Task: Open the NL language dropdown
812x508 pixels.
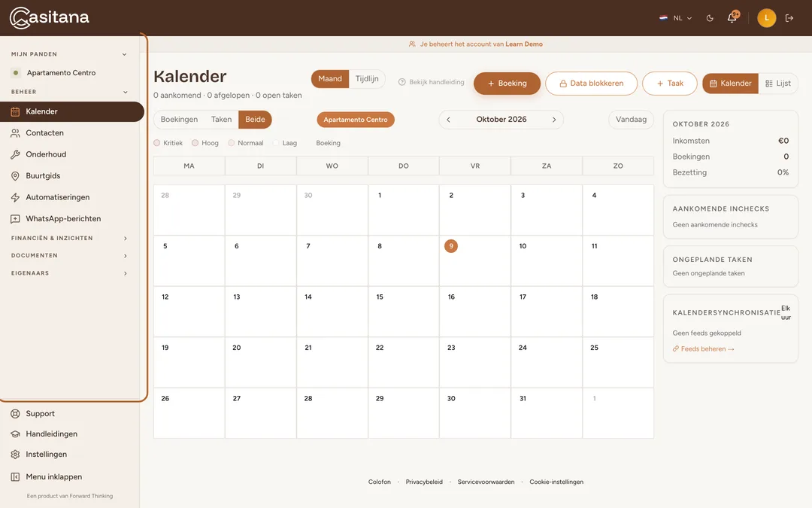Action: pyautogui.click(x=676, y=18)
